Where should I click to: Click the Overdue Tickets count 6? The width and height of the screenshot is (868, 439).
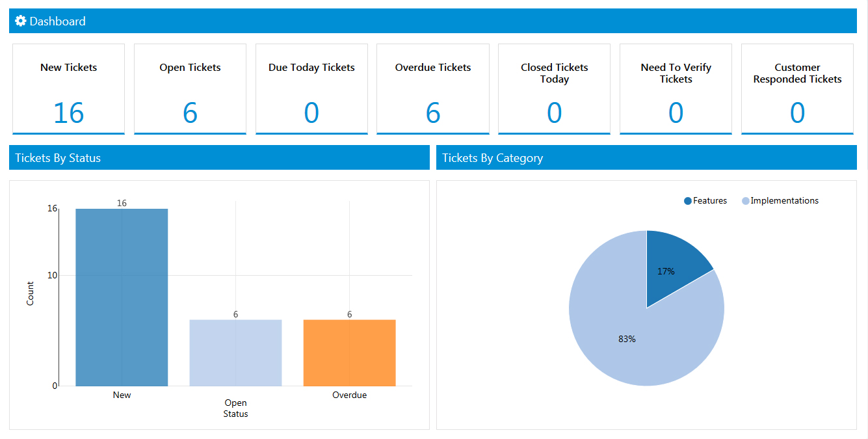[x=433, y=113]
